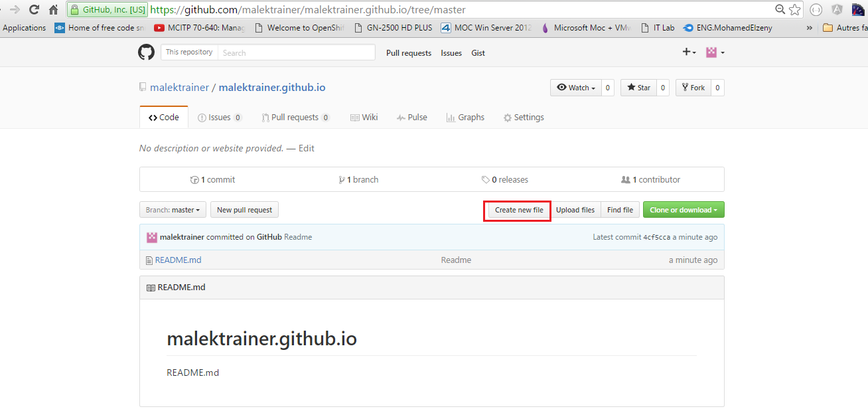
Task: Click the Find file button
Action: tap(620, 210)
